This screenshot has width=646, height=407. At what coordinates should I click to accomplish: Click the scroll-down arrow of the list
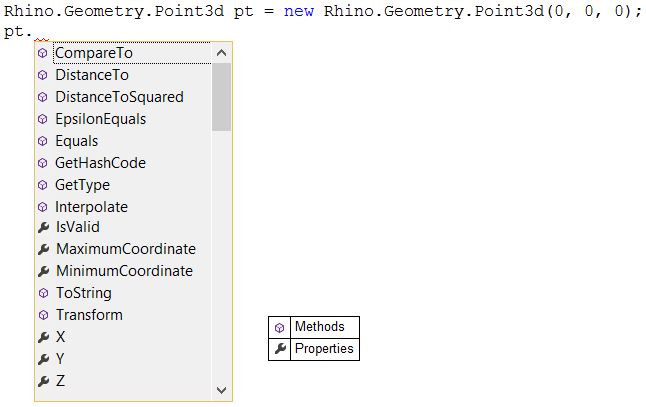point(222,391)
